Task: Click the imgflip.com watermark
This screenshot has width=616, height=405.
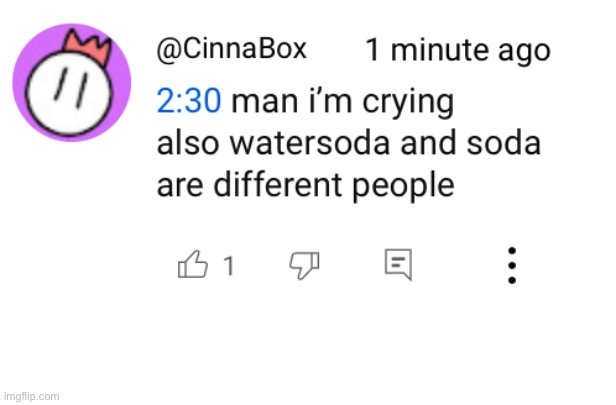Action: (x=31, y=396)
